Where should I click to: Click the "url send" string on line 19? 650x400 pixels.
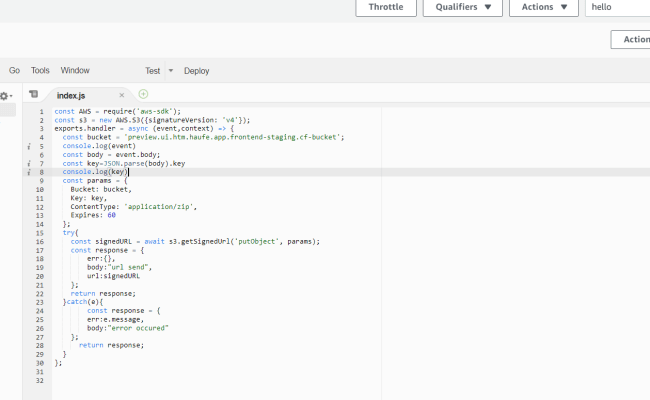coord(128,267)
